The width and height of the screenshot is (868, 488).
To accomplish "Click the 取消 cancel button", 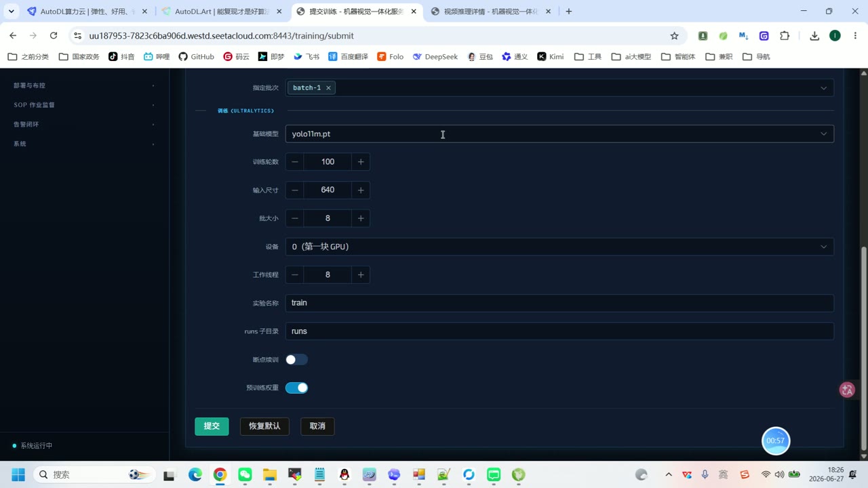I will point(317,426).
